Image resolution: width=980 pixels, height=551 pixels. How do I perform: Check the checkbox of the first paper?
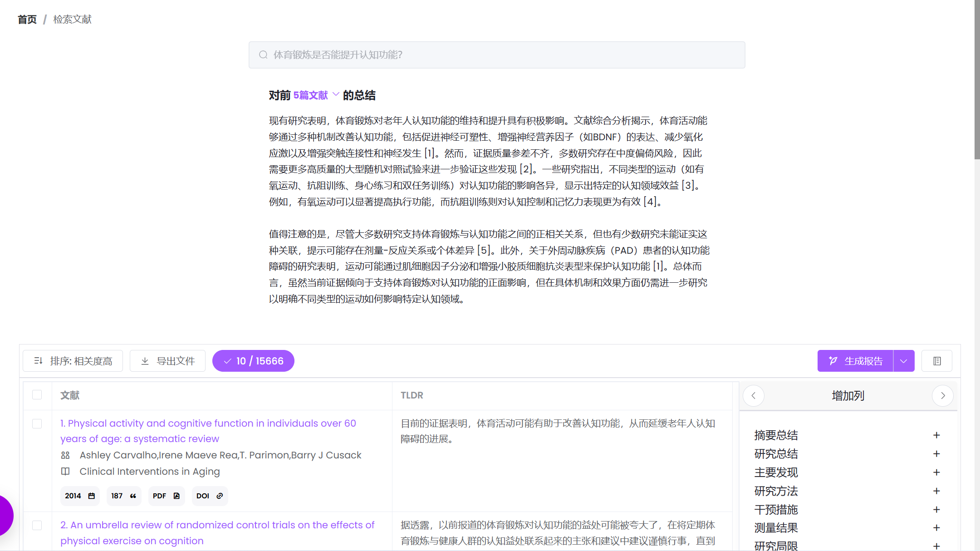pos(38,424)
